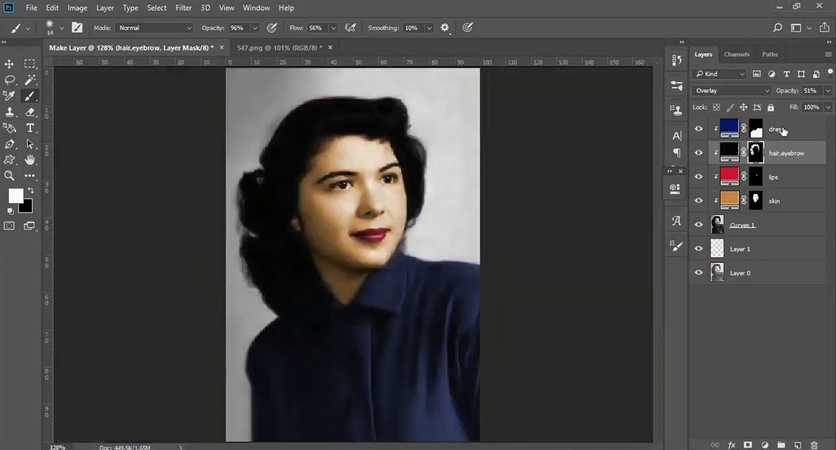Image resolution: width=836 pixels, height=450 pixels.
Task: Select the Paint Bucket tool
Action: (x=9, y=128)
